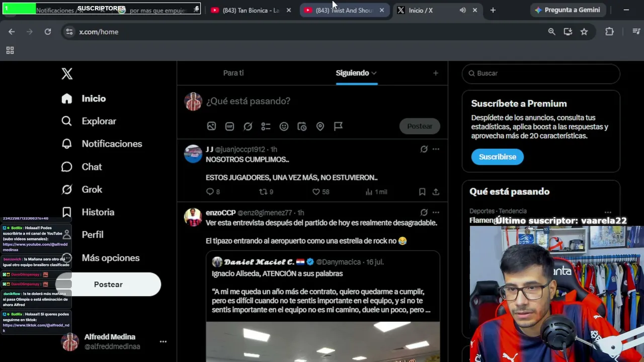Share the J J post
The width and height of the screenshot is (644, 362).
click(436, 192)
